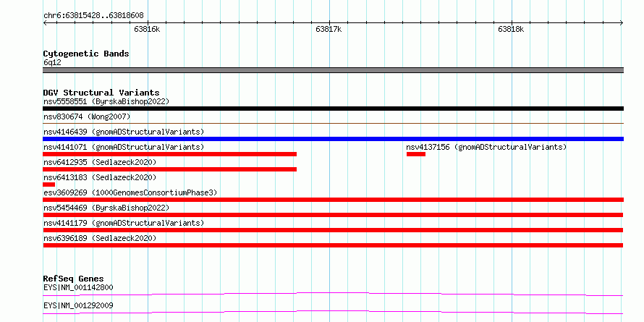Click the 63818k ruler mark
The image size is (644, 322).
pos(511,30)
